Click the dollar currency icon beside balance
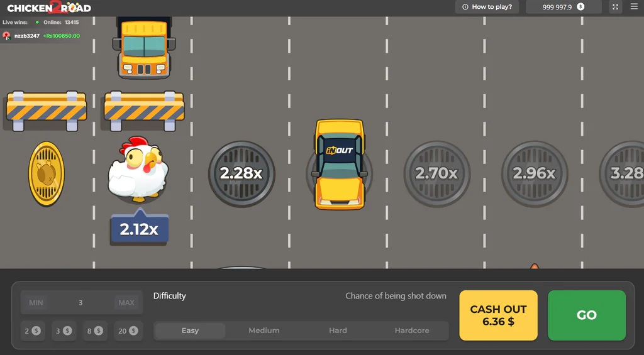644x355 pixels. pyautogui.click(x=580, y=6)
